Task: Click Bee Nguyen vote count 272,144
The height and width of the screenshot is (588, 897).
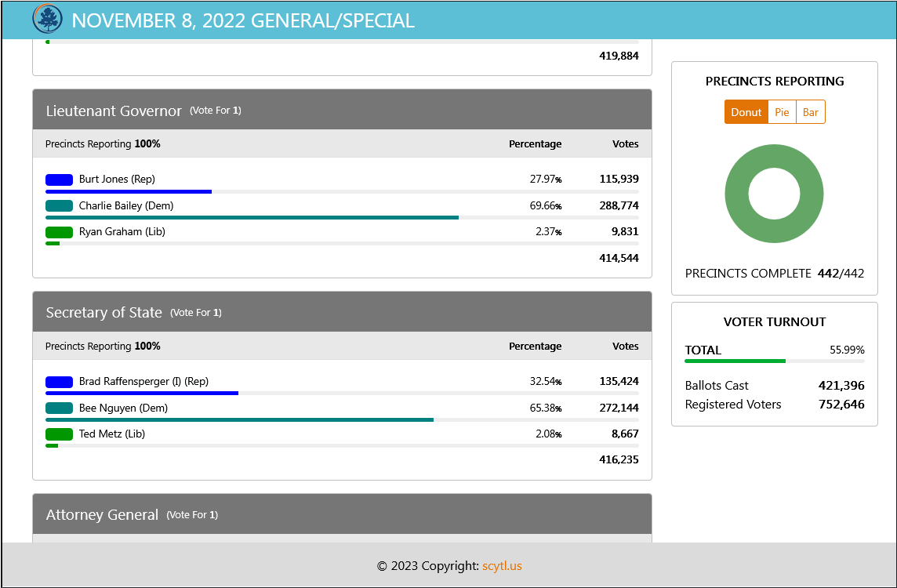Action: point(619,408)
